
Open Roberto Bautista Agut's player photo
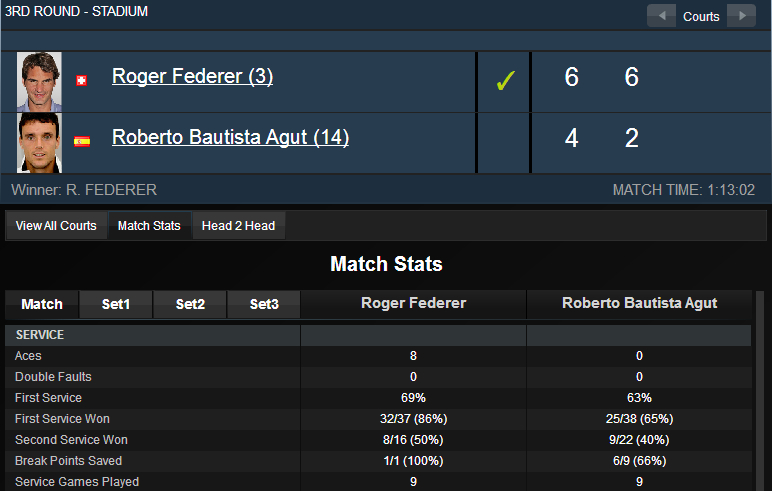pyautogui.click(x=40, y=142)
